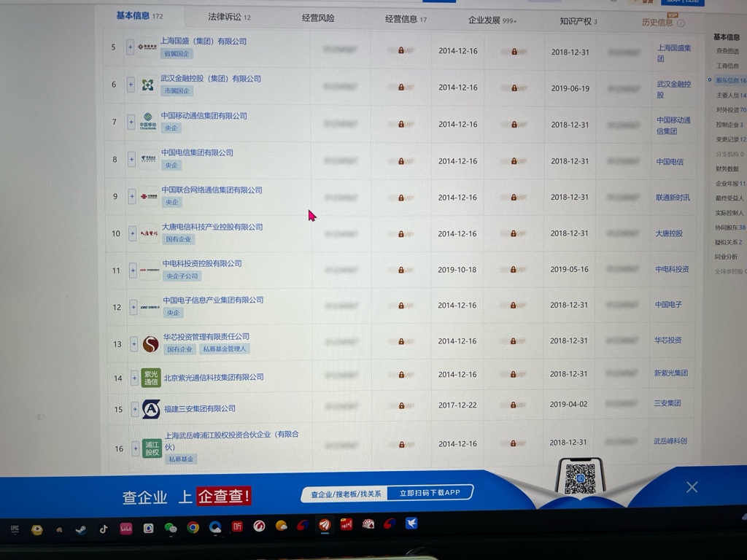Click 查企业/搜老板/找关系 search pill
The image size is (747, 560).
tap(346, 494)
